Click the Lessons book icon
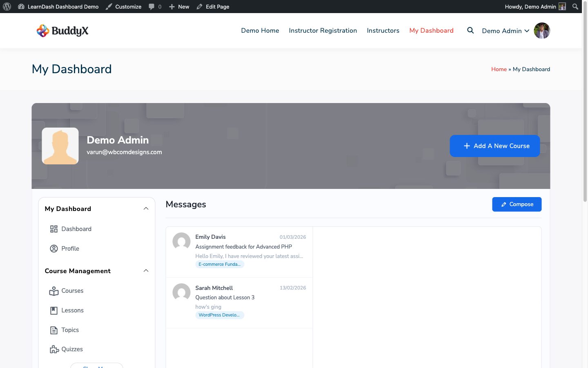 click(54, 310)
